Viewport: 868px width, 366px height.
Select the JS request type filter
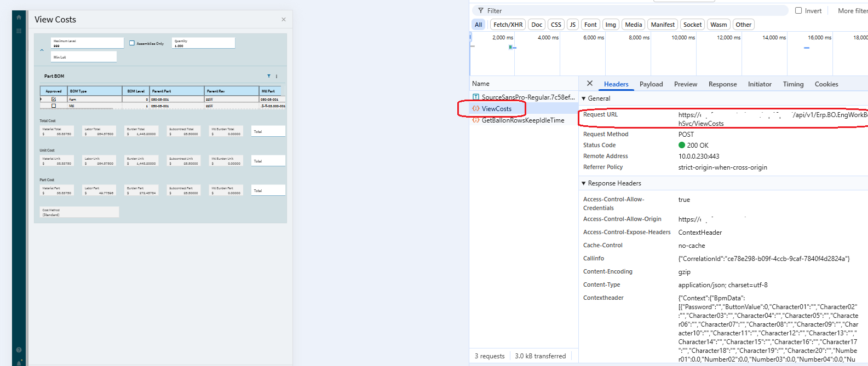[572, 25]
